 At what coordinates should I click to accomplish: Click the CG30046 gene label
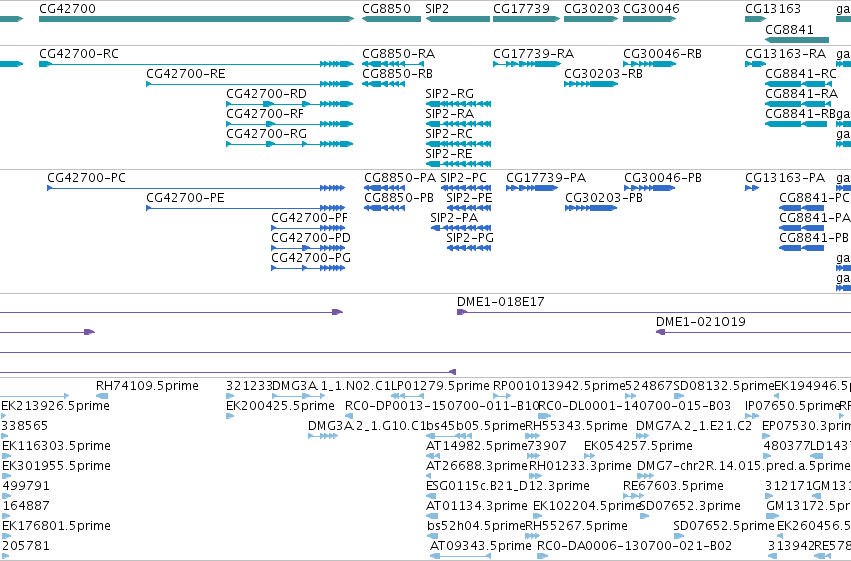pyautogui.click(x=651, y=9)
